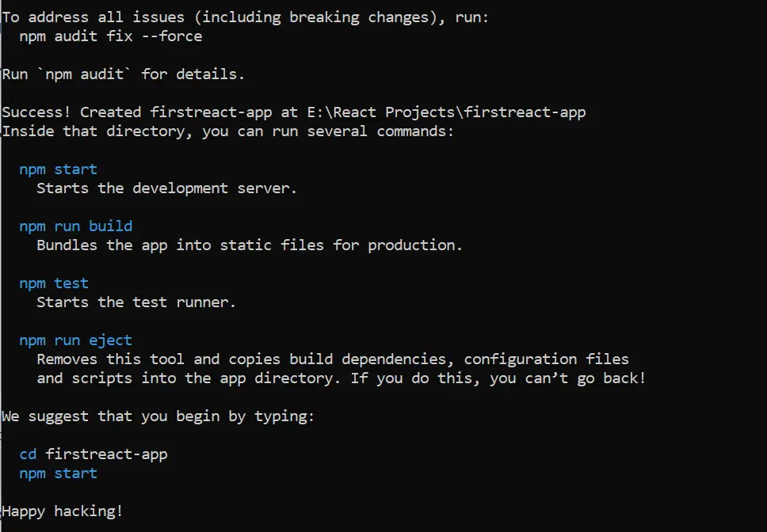Click the 'cd firstreact-app' suggested command

pos(93,454)
